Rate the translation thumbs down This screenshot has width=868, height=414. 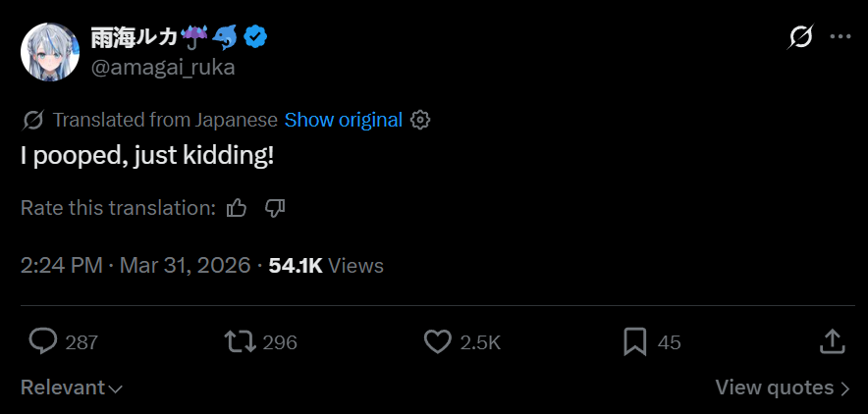click(x=274, y=208)
